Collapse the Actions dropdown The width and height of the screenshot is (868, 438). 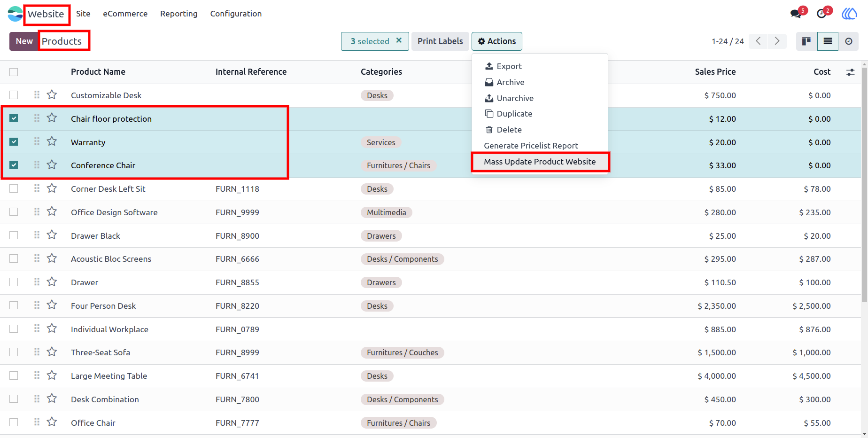click(x=497, y=41)
